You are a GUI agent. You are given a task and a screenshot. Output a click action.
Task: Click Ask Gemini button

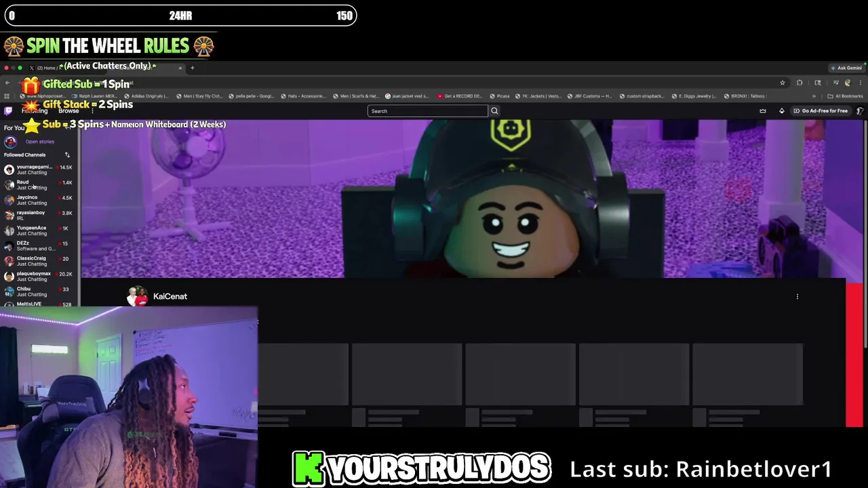click(x=846, y=68)
